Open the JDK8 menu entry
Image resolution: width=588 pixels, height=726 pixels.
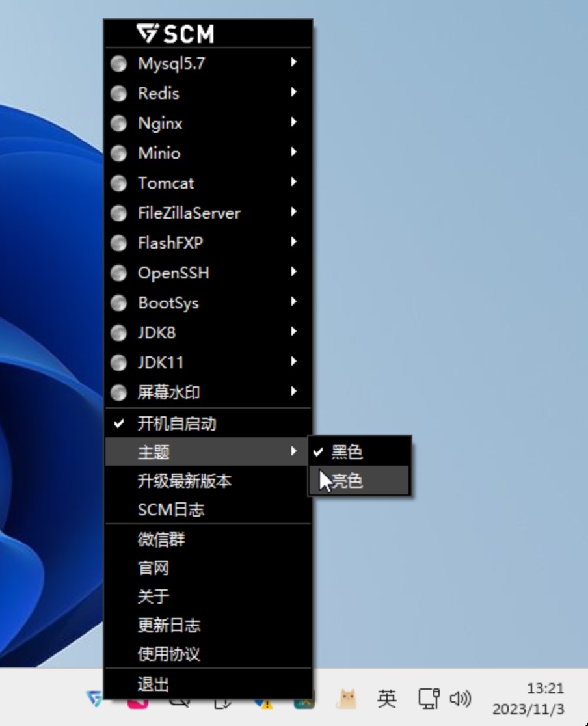pyautogui.click(x=208, y=333)
